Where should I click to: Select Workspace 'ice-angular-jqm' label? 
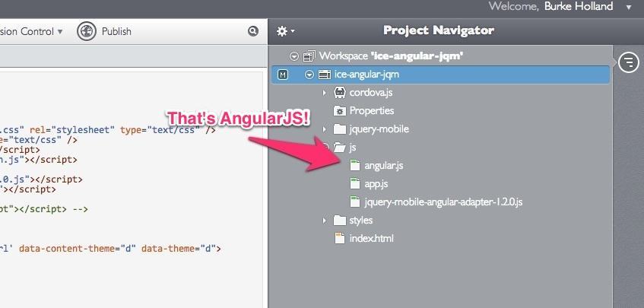pyautogui.click(x=391, y=56)
